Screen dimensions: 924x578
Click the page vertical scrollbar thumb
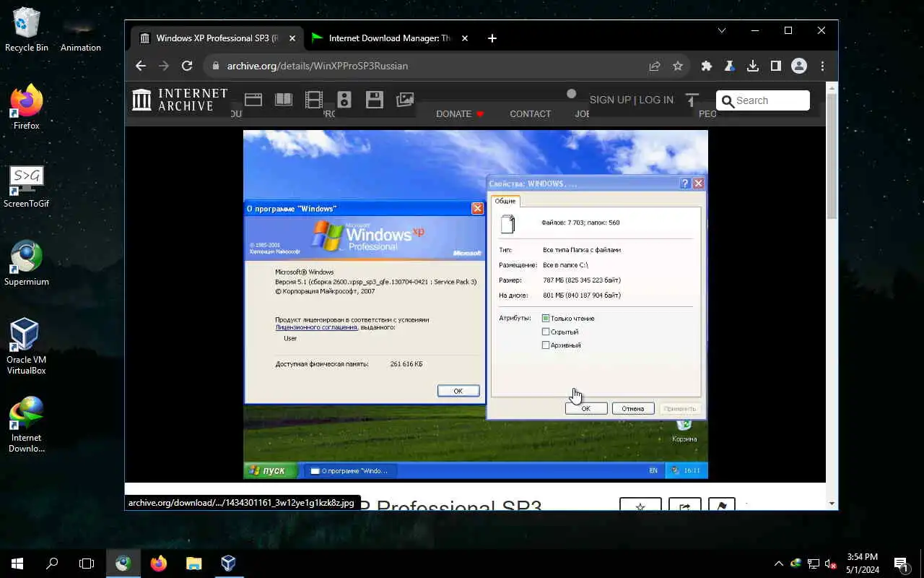[832, 156]
